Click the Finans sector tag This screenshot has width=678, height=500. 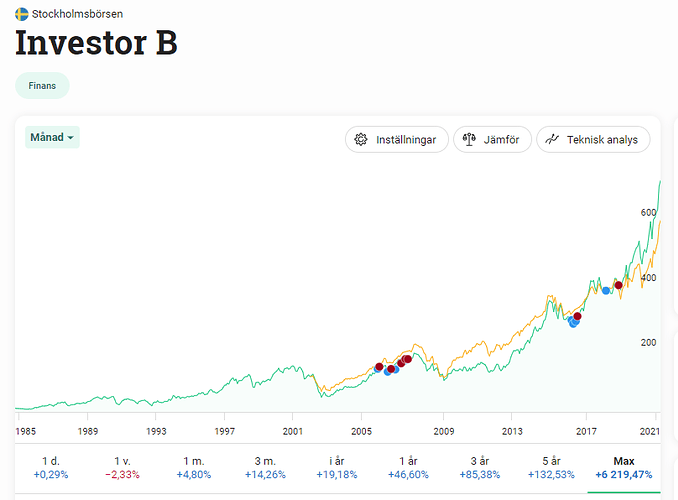click(42, 86)
